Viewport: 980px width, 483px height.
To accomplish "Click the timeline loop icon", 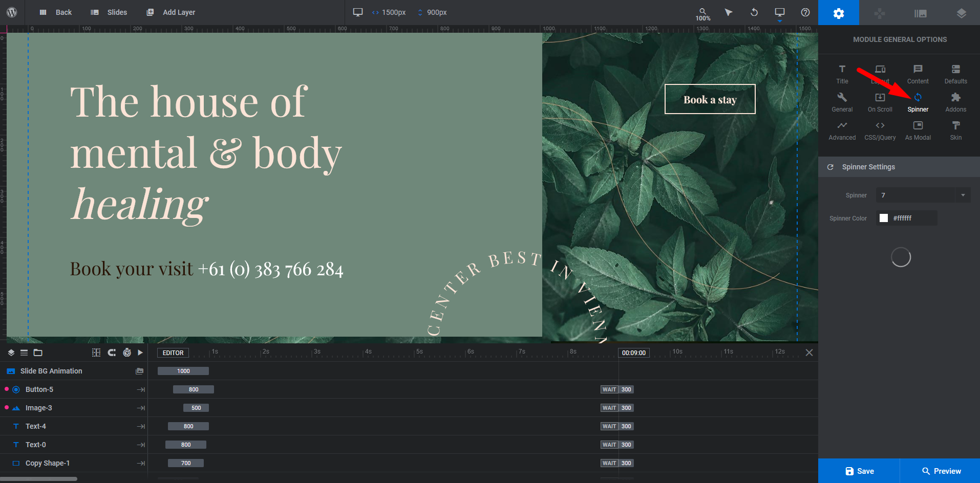I will (x=112, y=353).
